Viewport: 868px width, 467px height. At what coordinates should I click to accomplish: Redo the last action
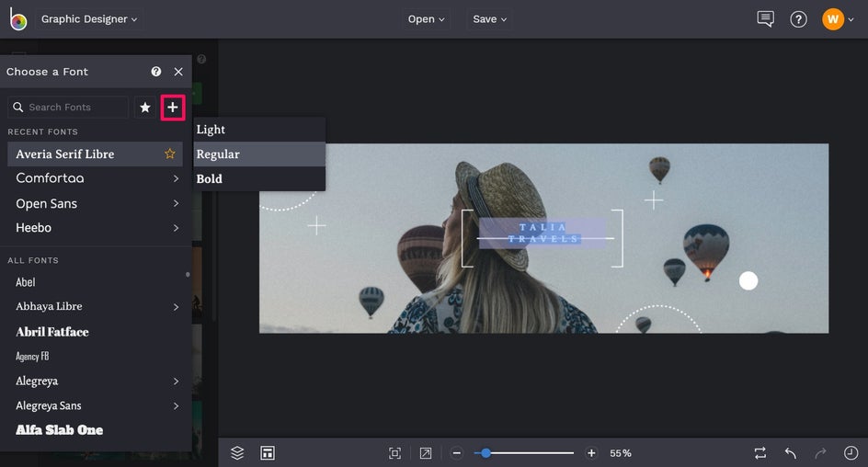pyautogui.click(x=820, y=453)
